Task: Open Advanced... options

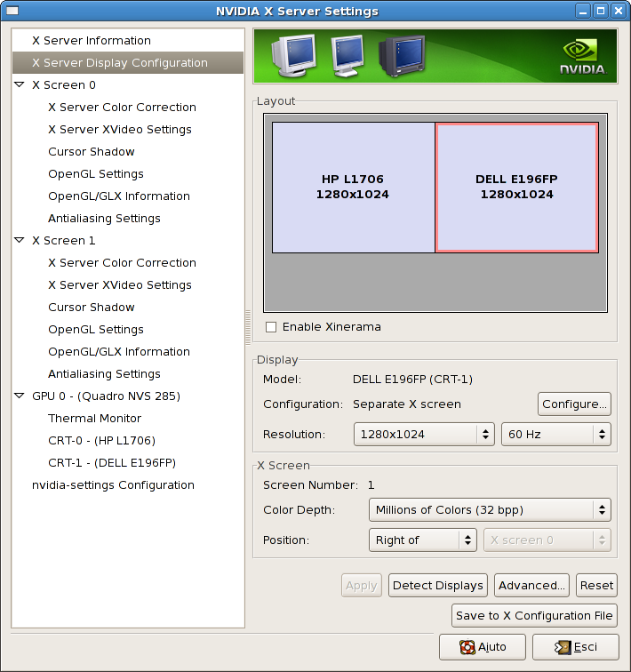Action: click(x=531, y=586)
